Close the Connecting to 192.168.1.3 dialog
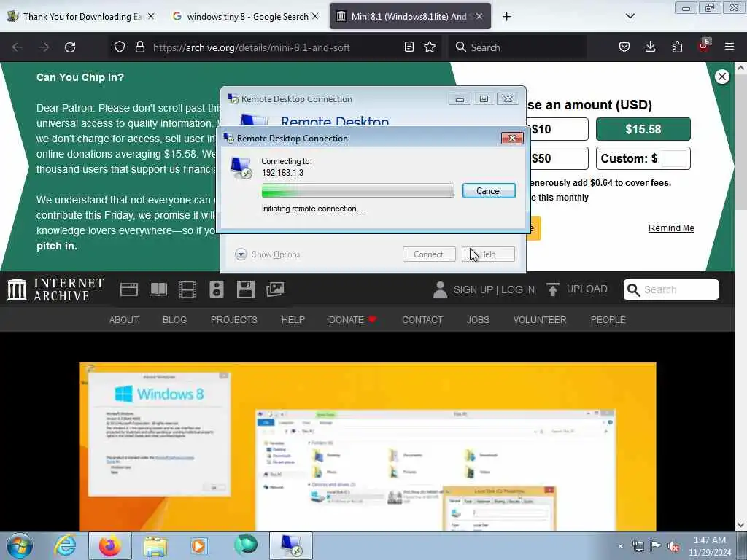 coord(512,138)
